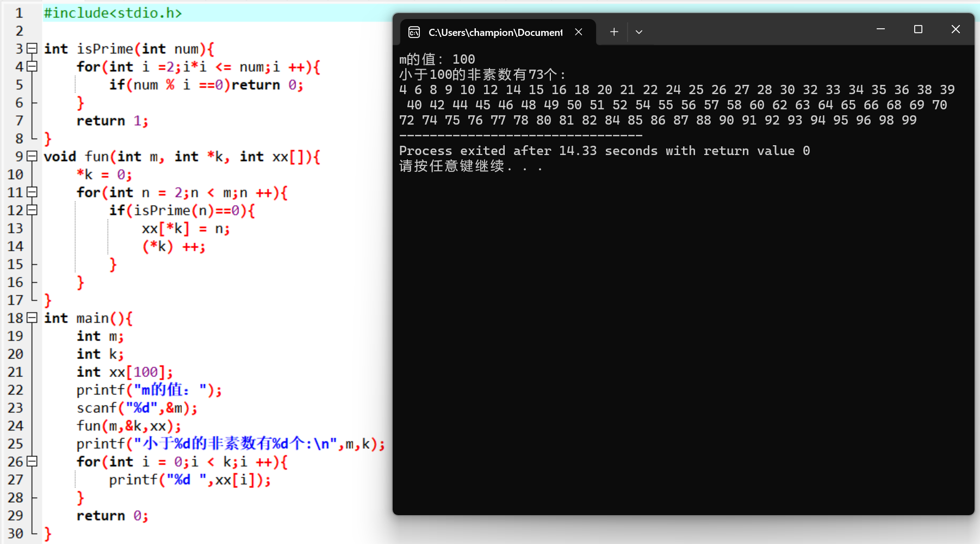The width and height of the screenshot is (980, 544).
Task: Click the 'if(isPrime(n)==0){' line
Action: pos(182,210)
